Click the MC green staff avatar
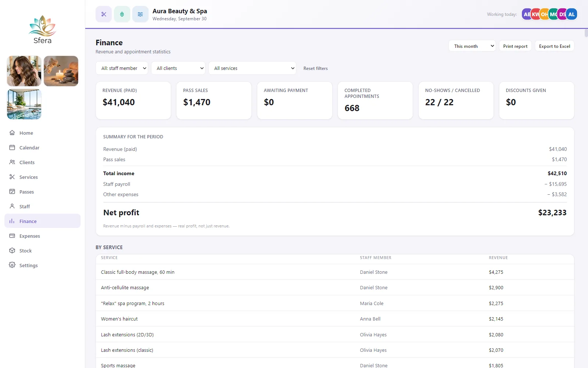This screenshot has height=368, width=588. click(553, 14)
